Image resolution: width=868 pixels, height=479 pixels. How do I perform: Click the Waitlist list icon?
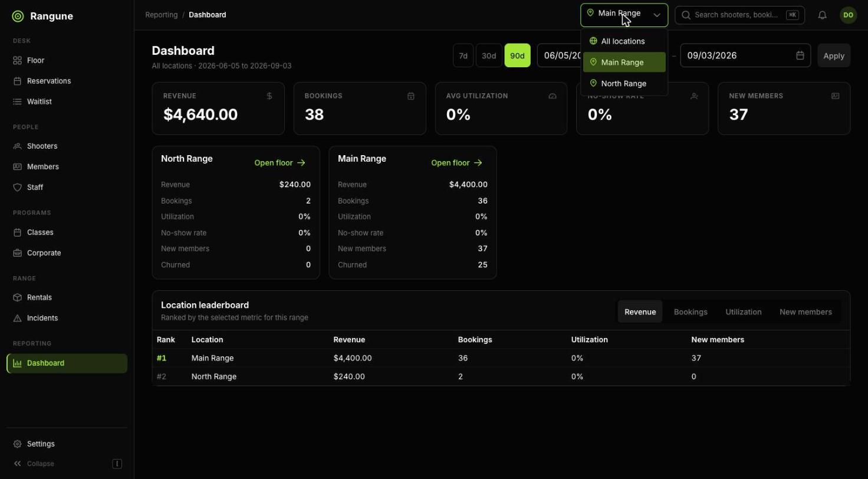point(18,101)
